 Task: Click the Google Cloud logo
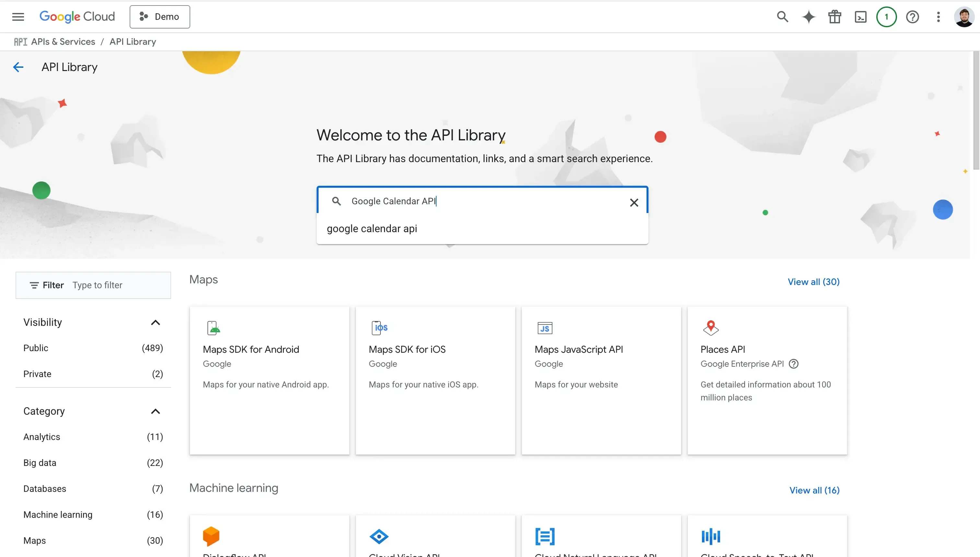77,17
